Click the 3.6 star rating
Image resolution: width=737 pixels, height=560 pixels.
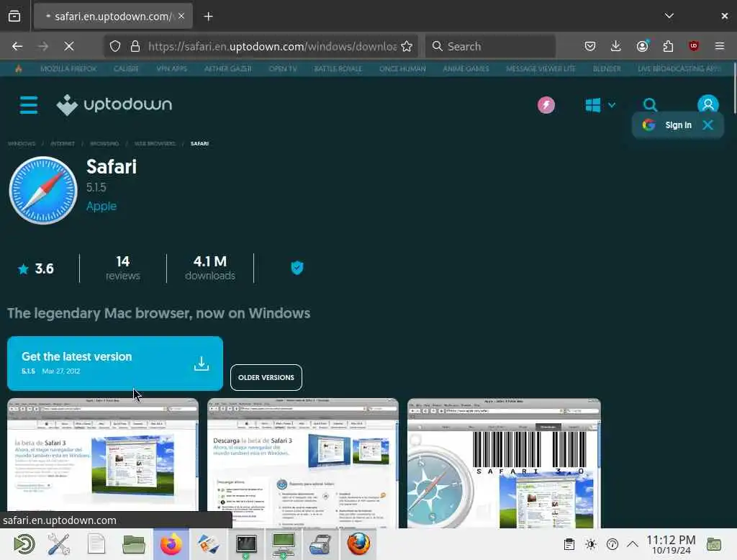(x=36, y=268)
